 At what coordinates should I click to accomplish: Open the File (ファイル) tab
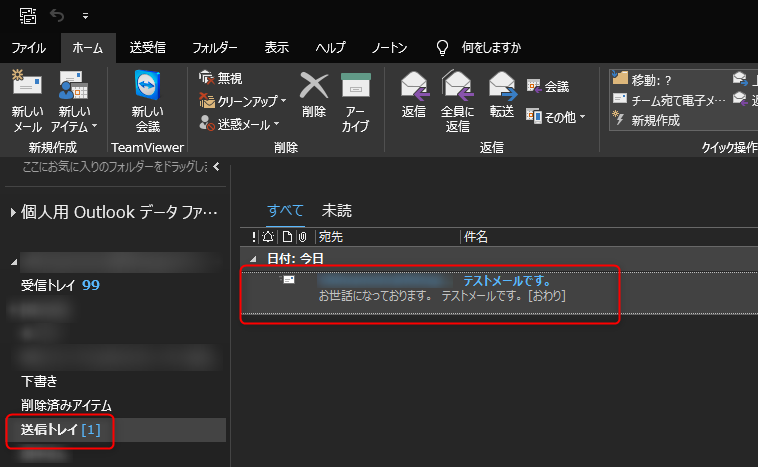29,48
